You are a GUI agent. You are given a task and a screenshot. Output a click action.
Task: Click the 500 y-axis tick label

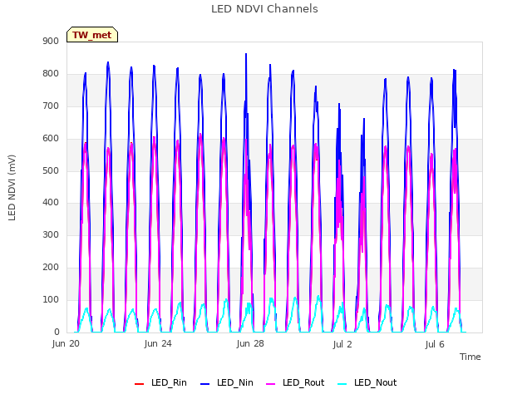click(51, 170)
